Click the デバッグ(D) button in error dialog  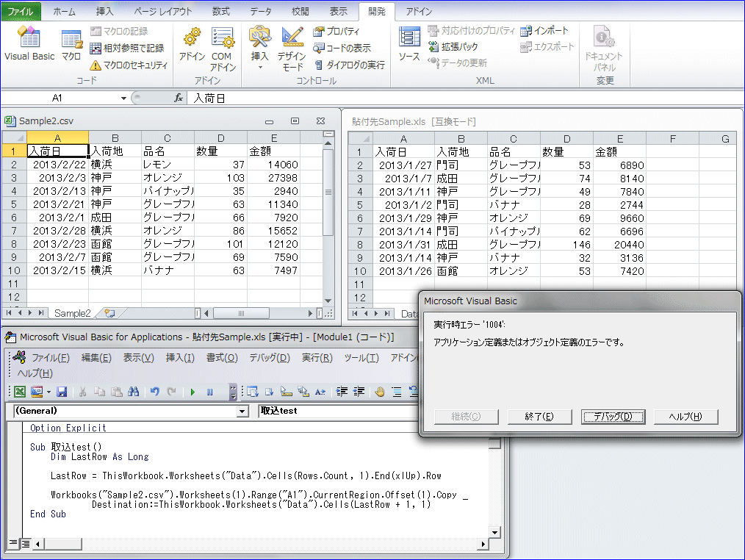tap(612, 417)
